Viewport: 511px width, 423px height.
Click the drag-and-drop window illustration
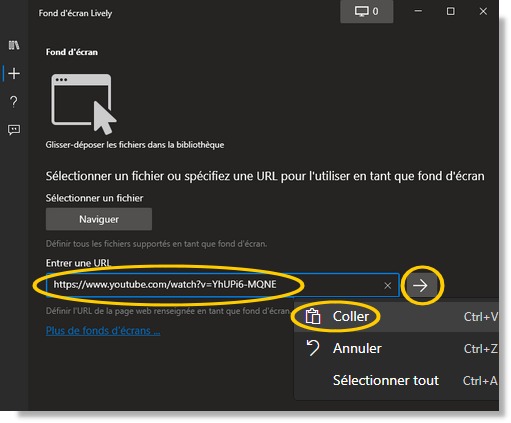(84, 104)
